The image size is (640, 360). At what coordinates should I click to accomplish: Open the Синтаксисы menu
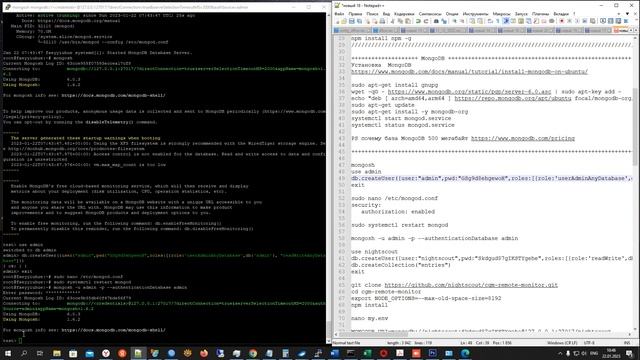point(430,14)
